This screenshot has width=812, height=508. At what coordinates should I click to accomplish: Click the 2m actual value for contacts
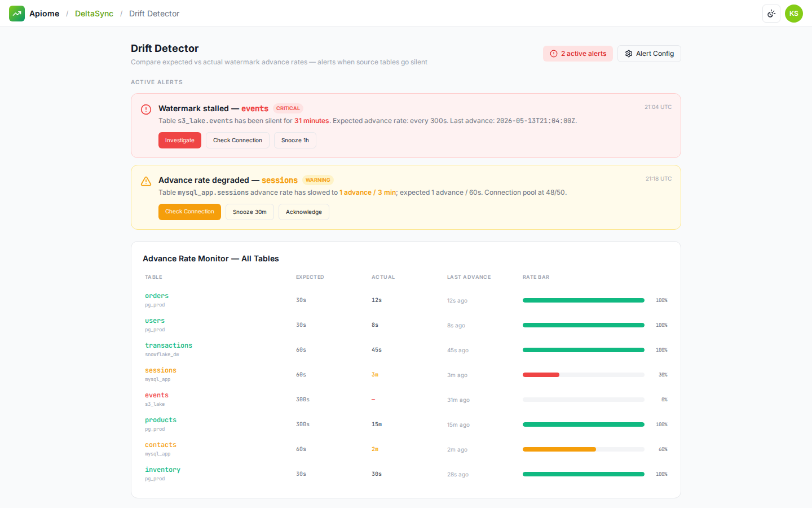pos(375,449)
